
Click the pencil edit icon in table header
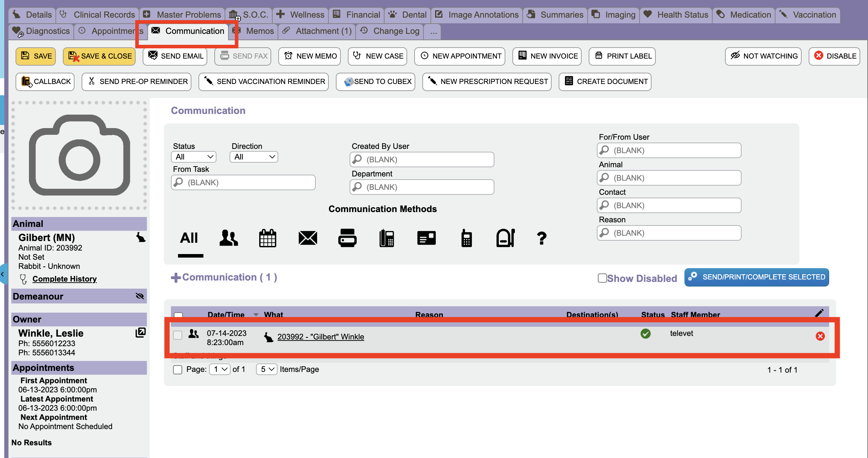tap(819, 313)
